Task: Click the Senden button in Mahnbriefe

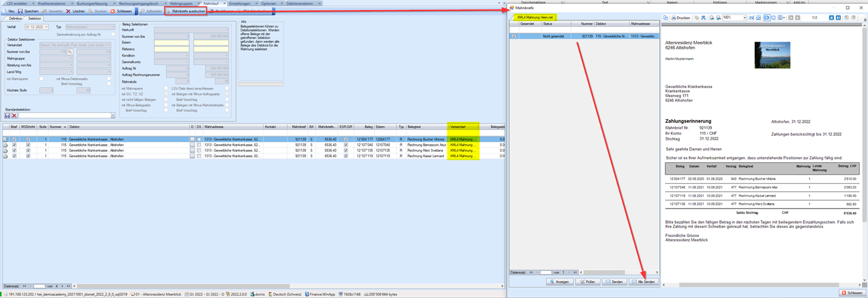Action: pos(614,282)
